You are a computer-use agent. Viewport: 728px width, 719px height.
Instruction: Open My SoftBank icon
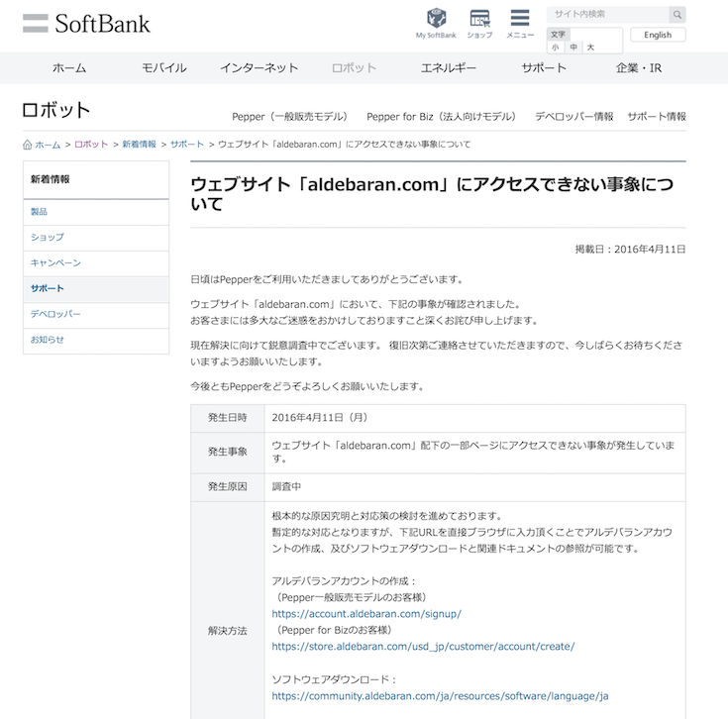(x=436, y=19)
